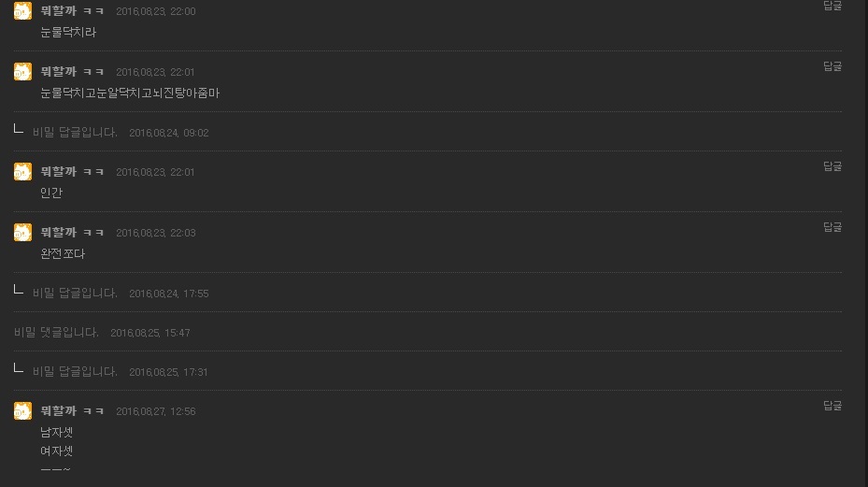Click avatar of the 남자셋 여자셋 comment
Screen dimensions: 868x487
click(22, 411)
